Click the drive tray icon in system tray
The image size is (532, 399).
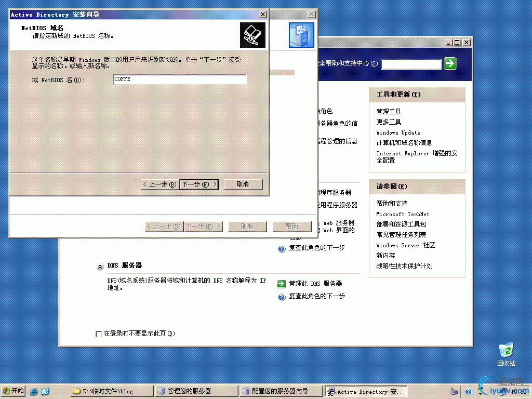click(454, 392)
